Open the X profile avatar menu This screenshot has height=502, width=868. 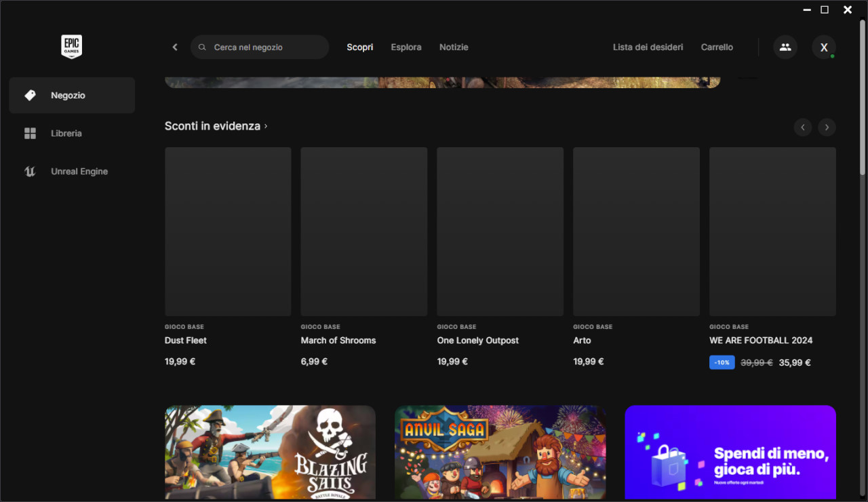click(x=823, y=47)
